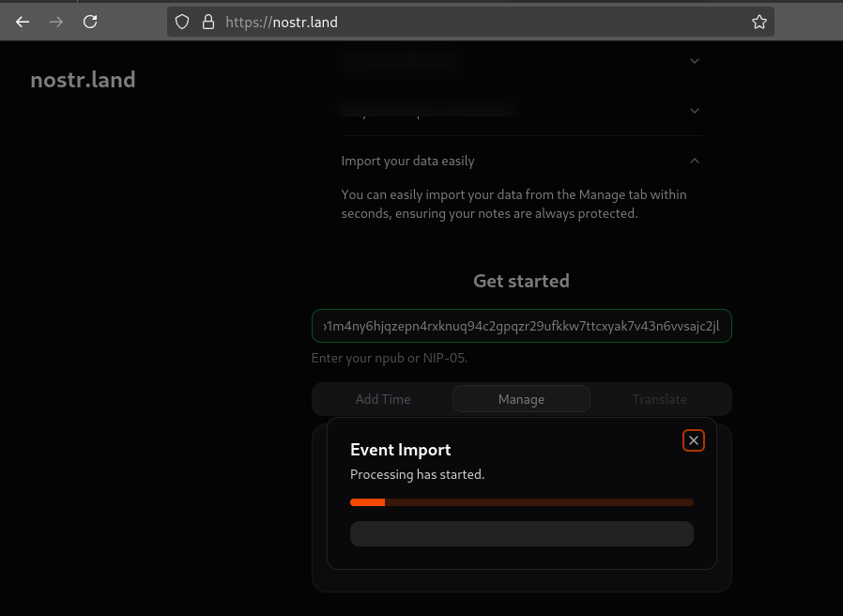Click the npub input field
Screen dimensions: 843x616
pyautogui.click(x=522, y=326)
